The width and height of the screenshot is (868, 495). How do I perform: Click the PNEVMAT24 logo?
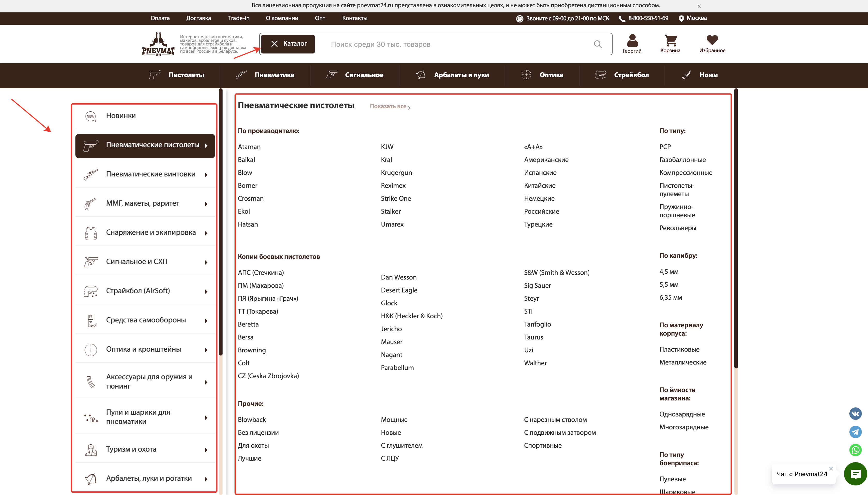pyautogui.click(x=158, y=44)
